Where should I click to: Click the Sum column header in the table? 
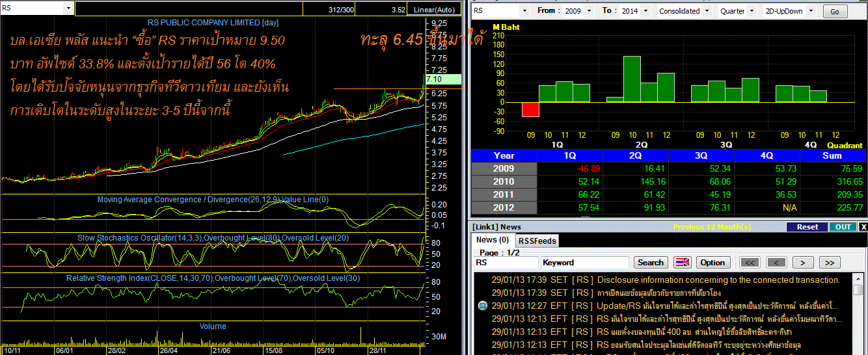pos(834,155)
